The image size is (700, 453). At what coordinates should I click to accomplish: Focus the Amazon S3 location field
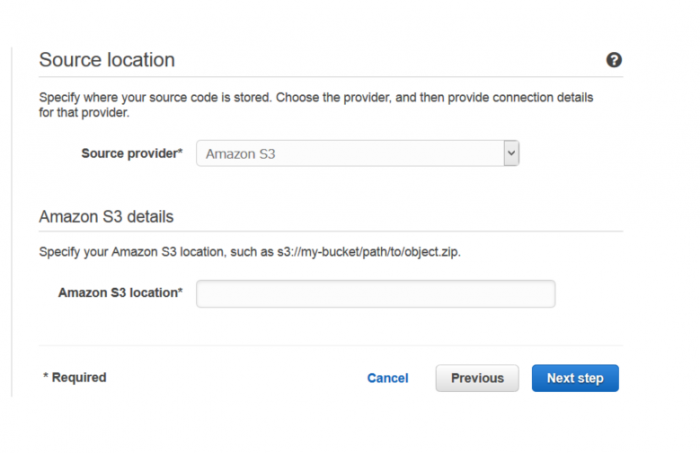click(x=376, y=294)
